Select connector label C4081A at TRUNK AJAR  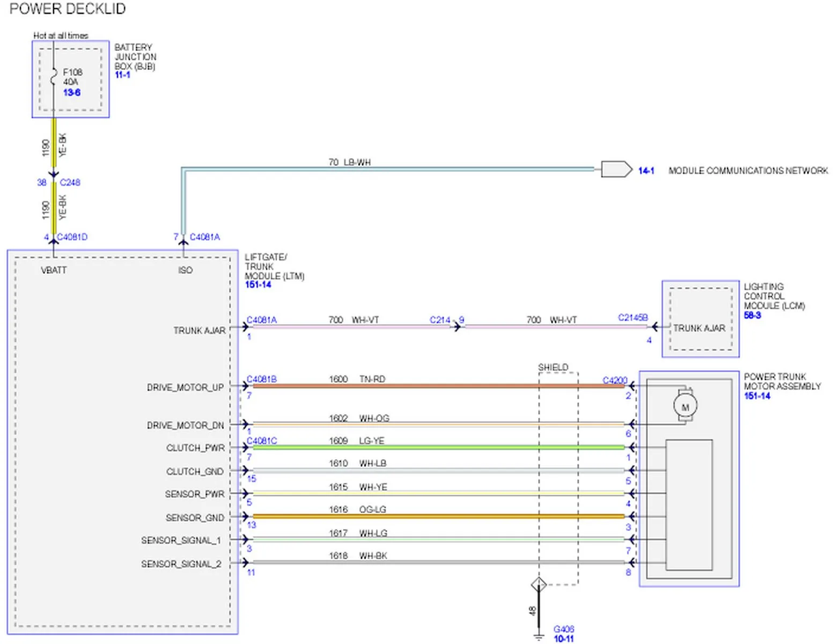click(262, 320)
